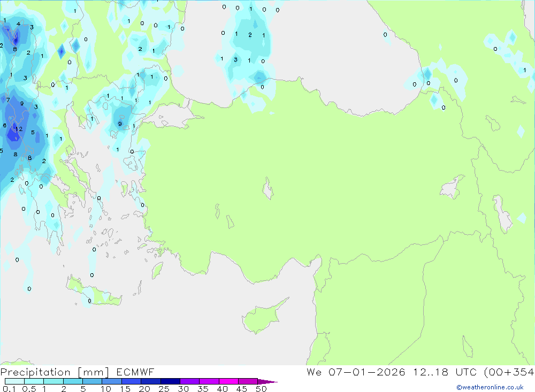Click the '7' precipitation value on the map
This screenshot has height=392, width=535.
coord(8,100)
